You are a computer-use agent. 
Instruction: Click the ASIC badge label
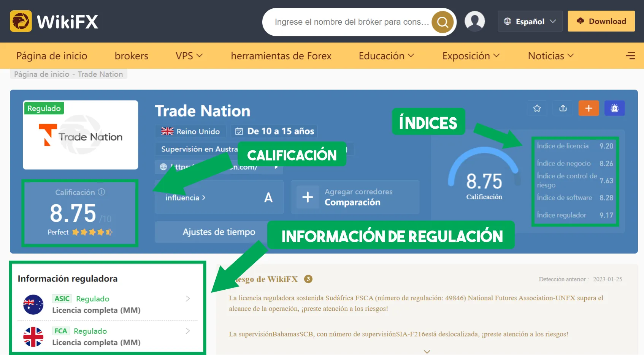click(x=62, y=299)
